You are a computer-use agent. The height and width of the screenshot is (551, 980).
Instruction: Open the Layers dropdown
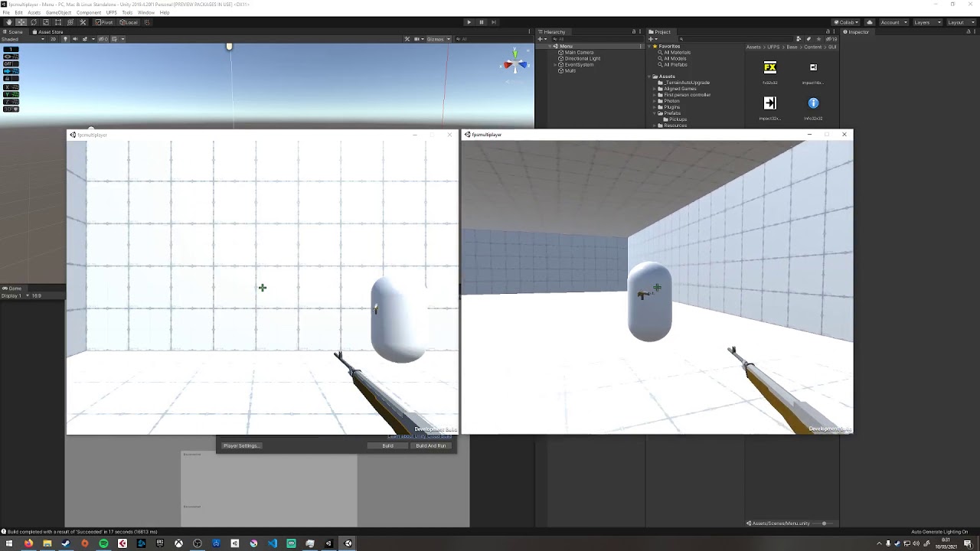click(x=926, y=22)
